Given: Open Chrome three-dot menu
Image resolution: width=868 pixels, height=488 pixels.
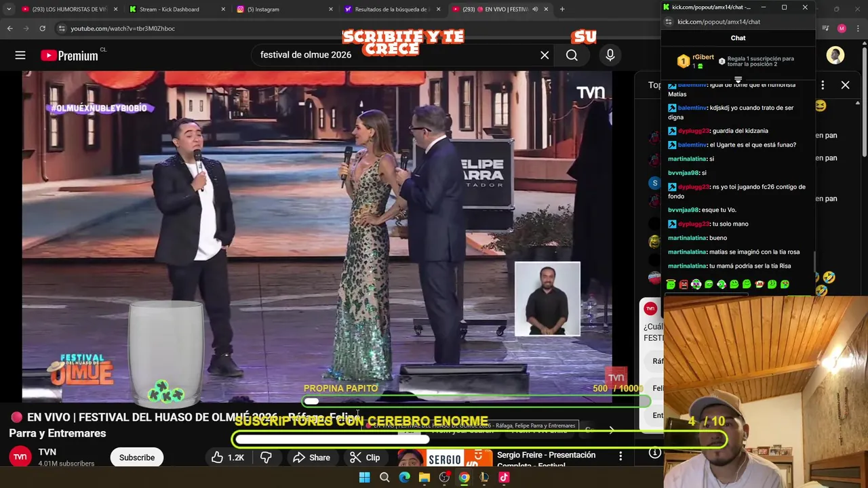Looking at the screenshot, I should (858, 28).
